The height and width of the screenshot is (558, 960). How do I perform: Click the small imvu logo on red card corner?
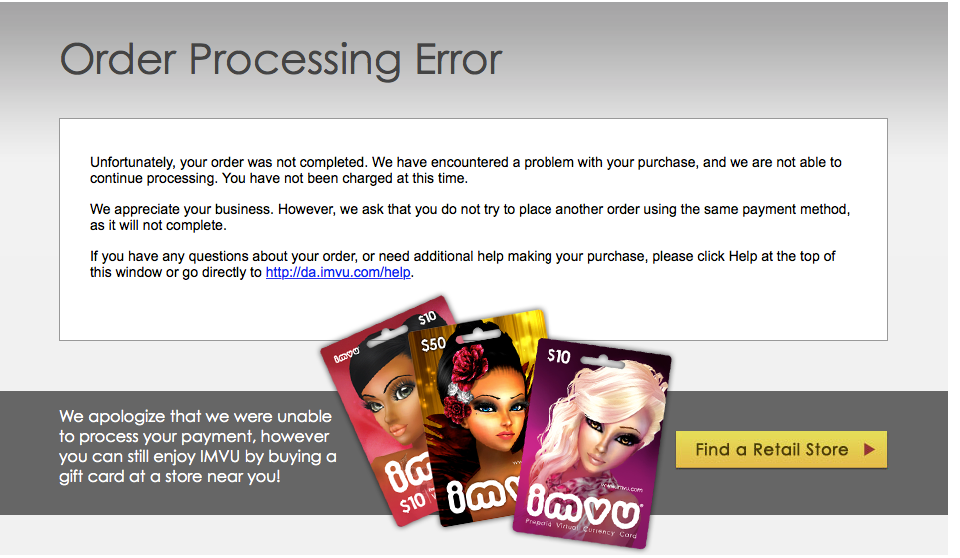coord(347,355)
